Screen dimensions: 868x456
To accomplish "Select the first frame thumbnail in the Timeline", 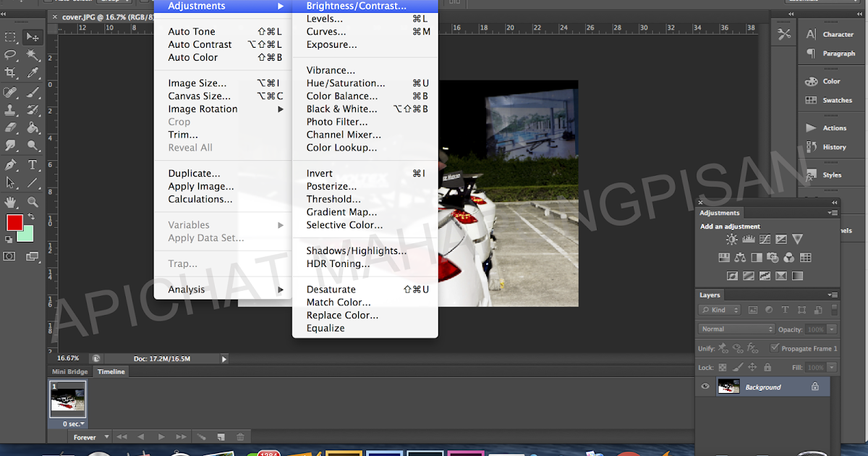I will 68,399.
